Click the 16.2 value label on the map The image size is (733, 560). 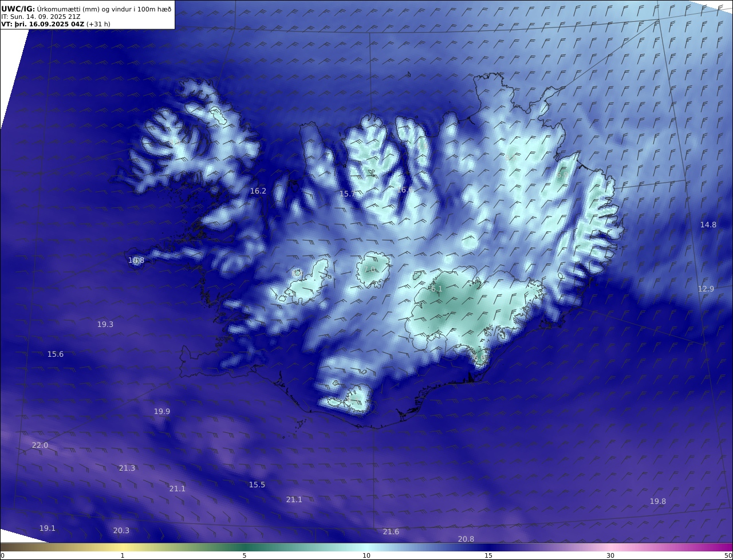click(258, 191)
